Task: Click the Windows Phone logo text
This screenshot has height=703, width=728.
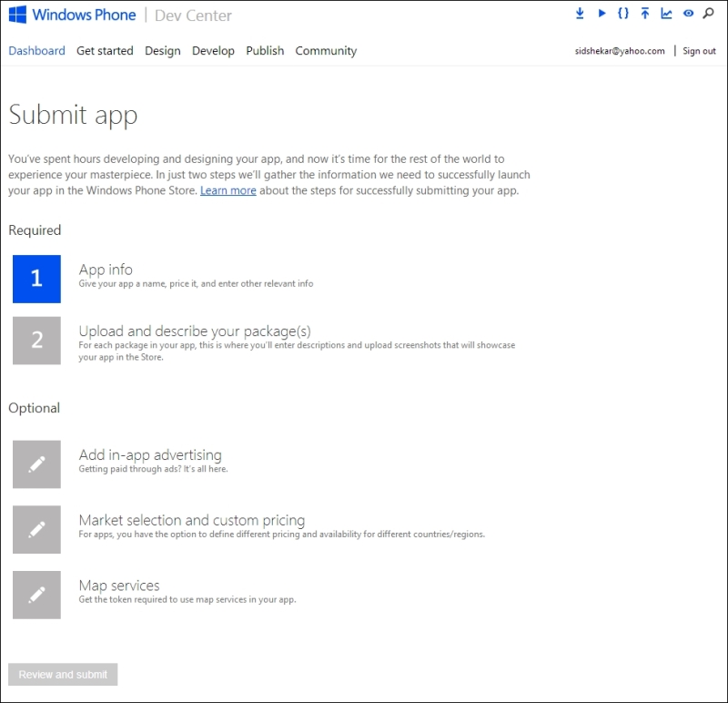Action: (x=84, y=15)
